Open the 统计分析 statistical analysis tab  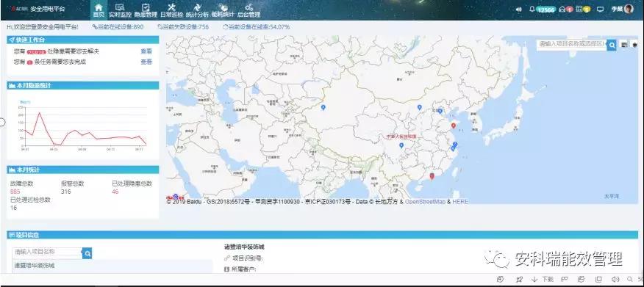click(x=197, y=11)
